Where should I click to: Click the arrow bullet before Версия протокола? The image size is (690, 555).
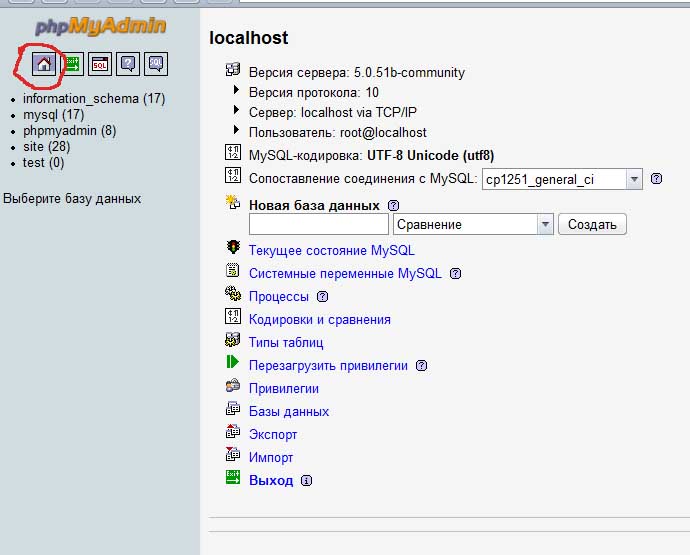click(x=236, y=90)
